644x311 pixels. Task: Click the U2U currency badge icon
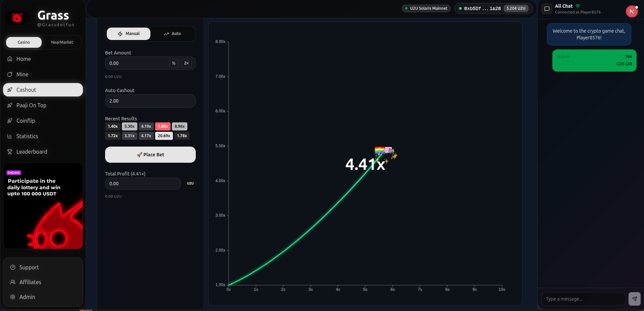tap(190, 184)
